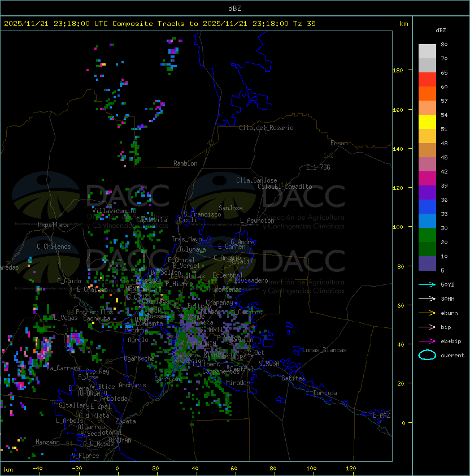Image resolution: width=470 pixels, height=476 pixels.
Task: Click the L_Dormida map label
Action: [321, 393]
